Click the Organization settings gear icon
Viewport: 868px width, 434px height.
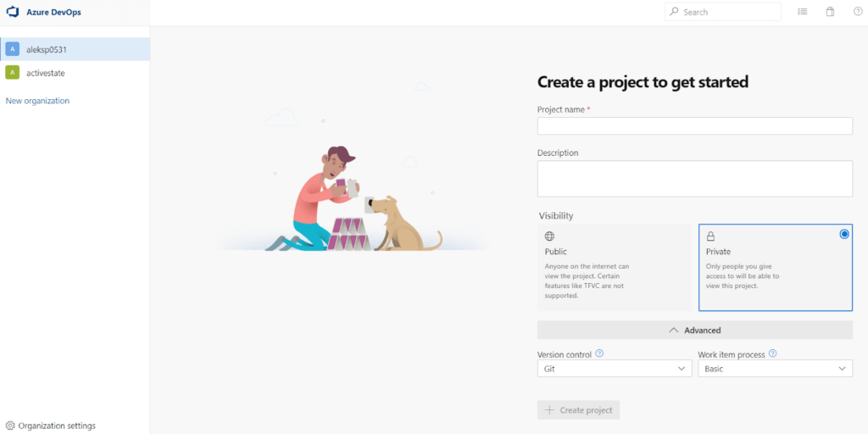tap(10, 426)
